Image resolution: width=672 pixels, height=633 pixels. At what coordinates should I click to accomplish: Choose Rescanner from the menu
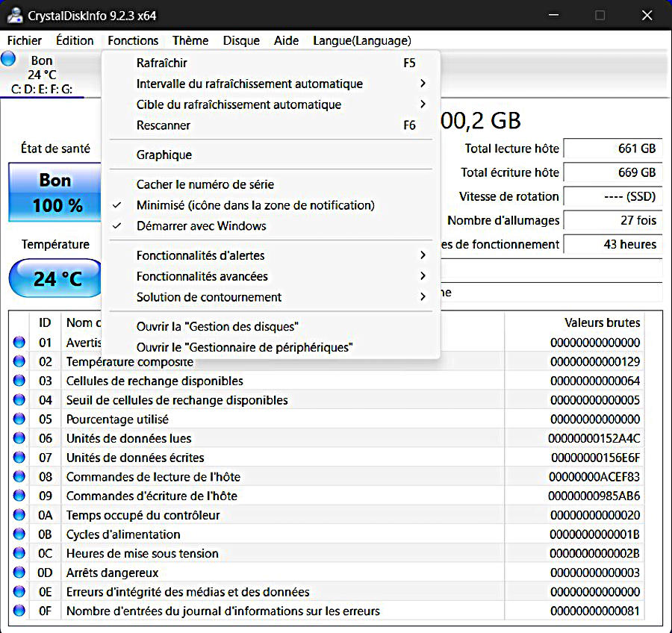[x=271, y=125]
